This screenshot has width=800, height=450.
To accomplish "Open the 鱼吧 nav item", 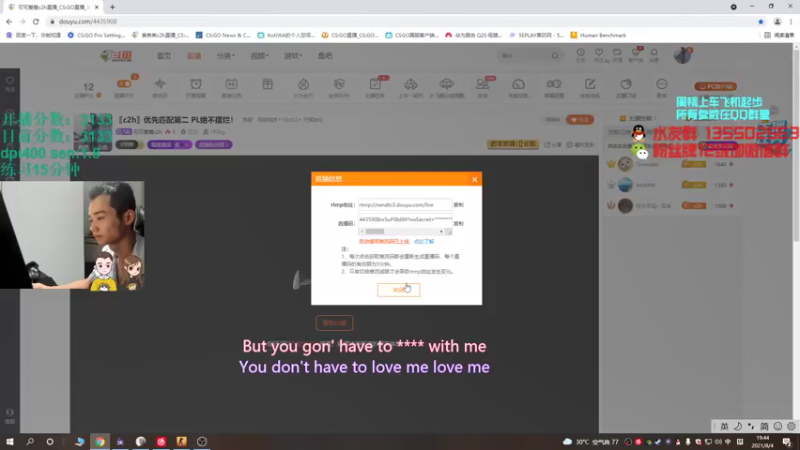I will [x=325, y=56].
